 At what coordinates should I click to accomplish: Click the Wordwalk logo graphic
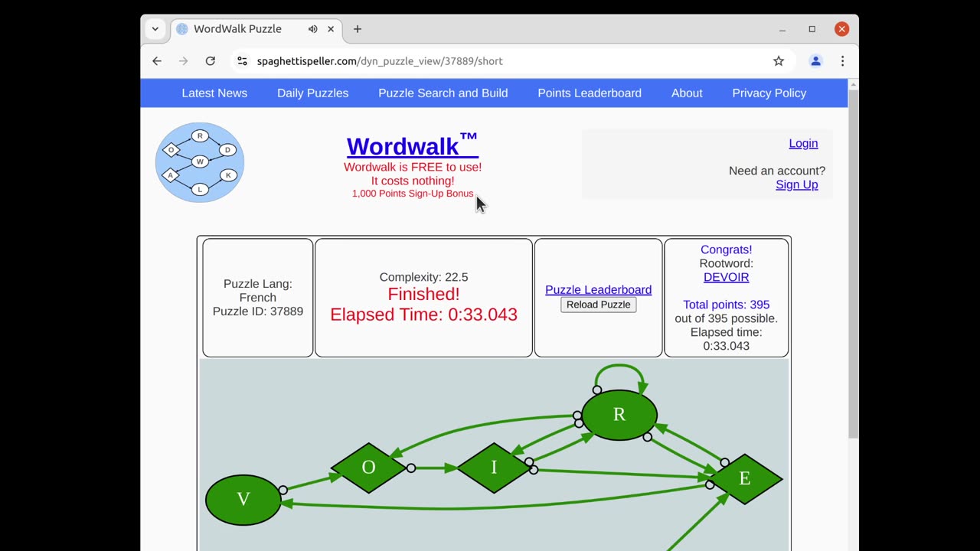pos(200,162)
